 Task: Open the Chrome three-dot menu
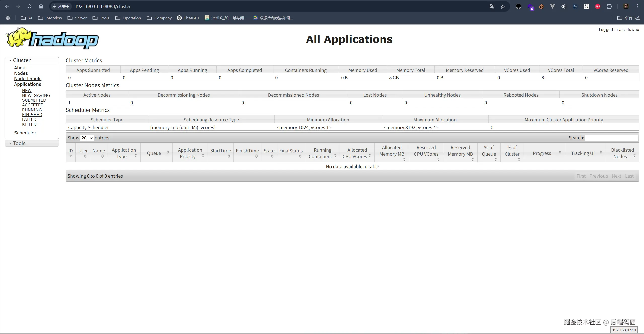point(637,7)
